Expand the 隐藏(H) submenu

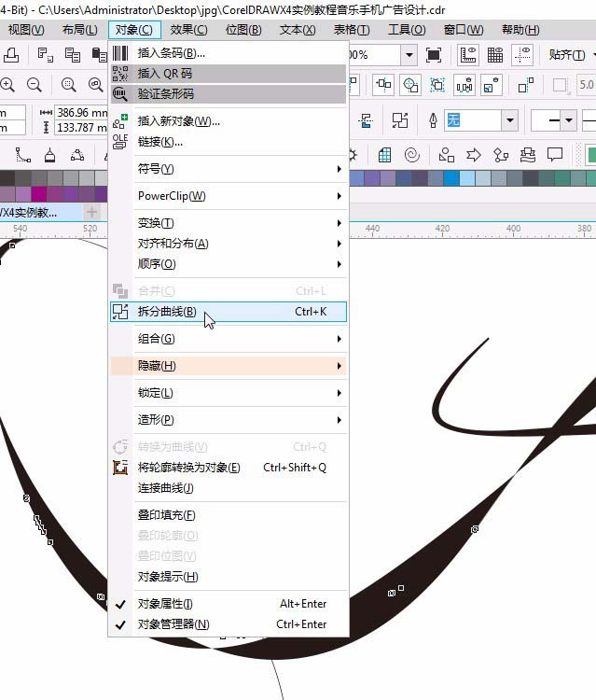(x=228, y=366)
